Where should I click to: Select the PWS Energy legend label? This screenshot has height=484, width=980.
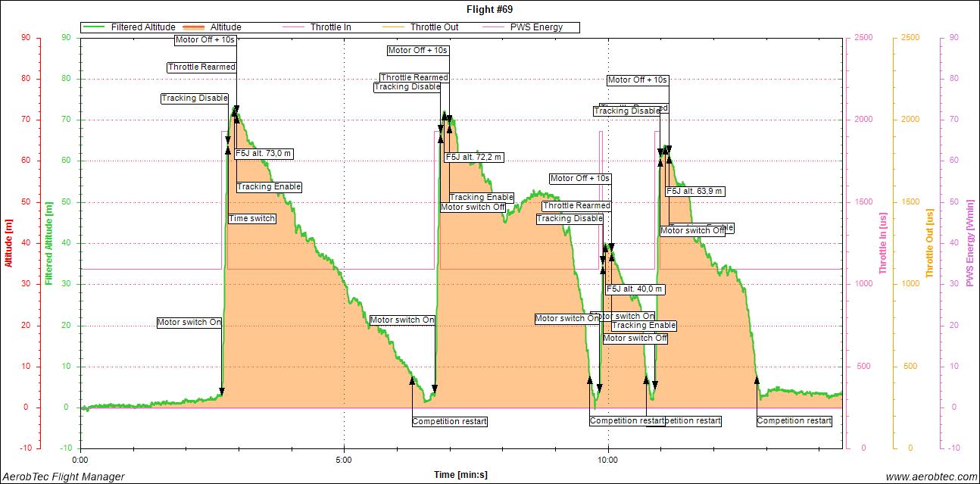537,27
